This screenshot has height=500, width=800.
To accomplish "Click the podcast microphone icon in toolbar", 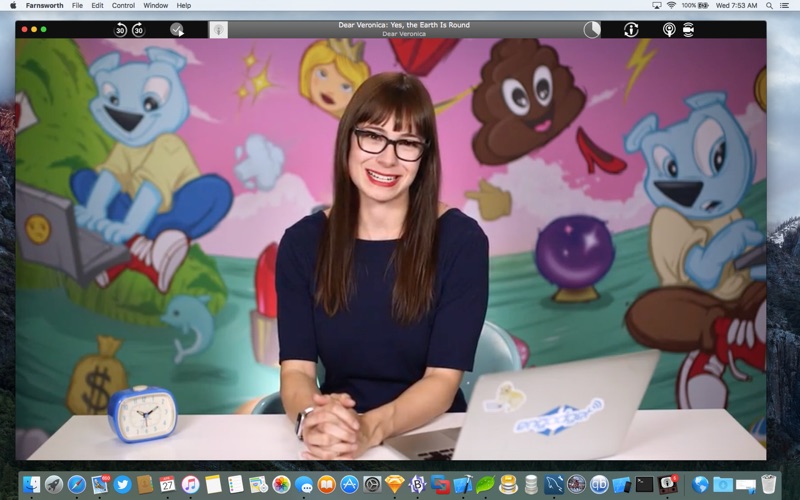I will 669,30.
